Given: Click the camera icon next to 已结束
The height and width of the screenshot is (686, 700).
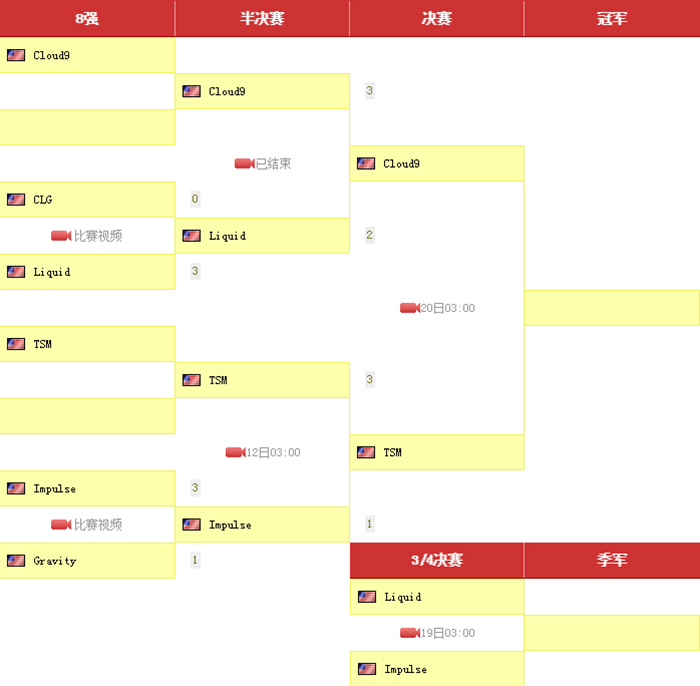Looking at the screenshot, I should coord(244,164).
